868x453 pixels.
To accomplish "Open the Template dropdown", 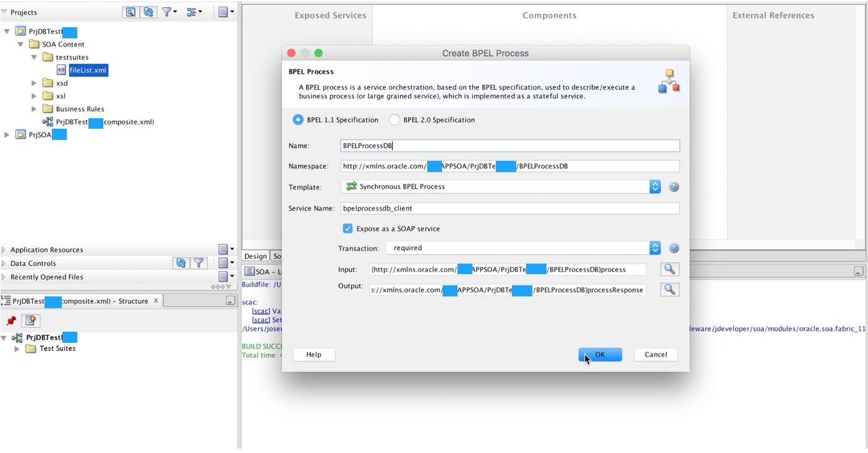I will (655, 186).
